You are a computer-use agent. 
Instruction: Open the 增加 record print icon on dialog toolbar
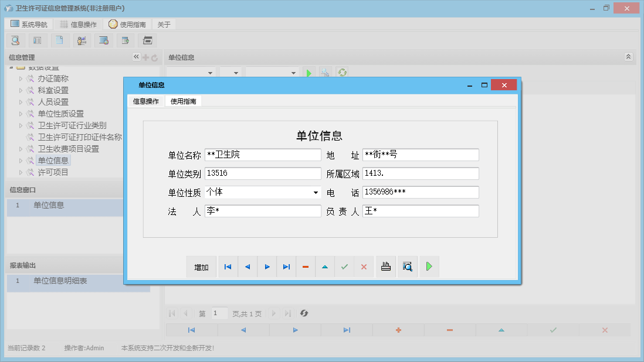pyautogui.click(x=386, y=267)
